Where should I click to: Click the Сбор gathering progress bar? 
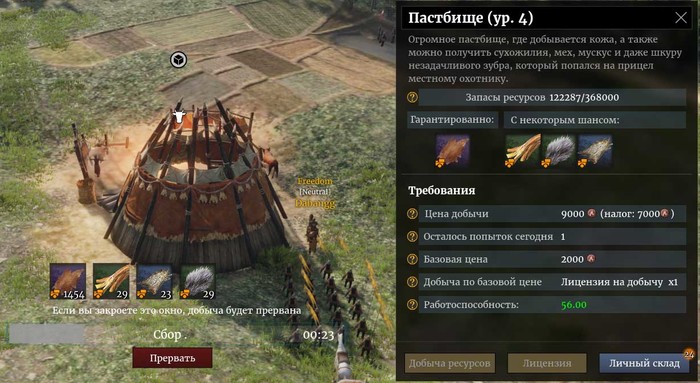coord(175,334)
